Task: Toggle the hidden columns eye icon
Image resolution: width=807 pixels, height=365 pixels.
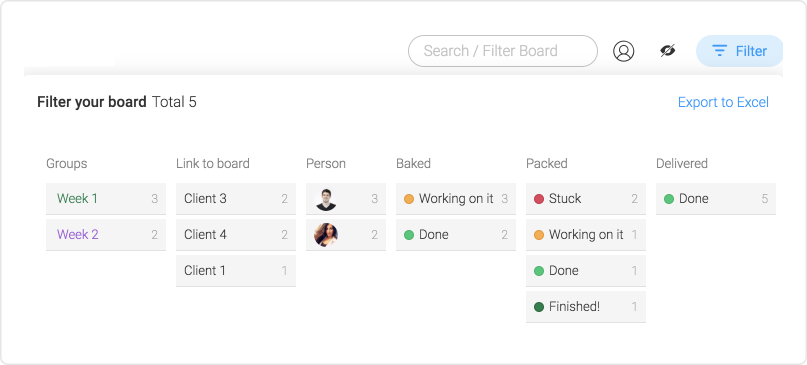Action: click(x=668, y=50)
